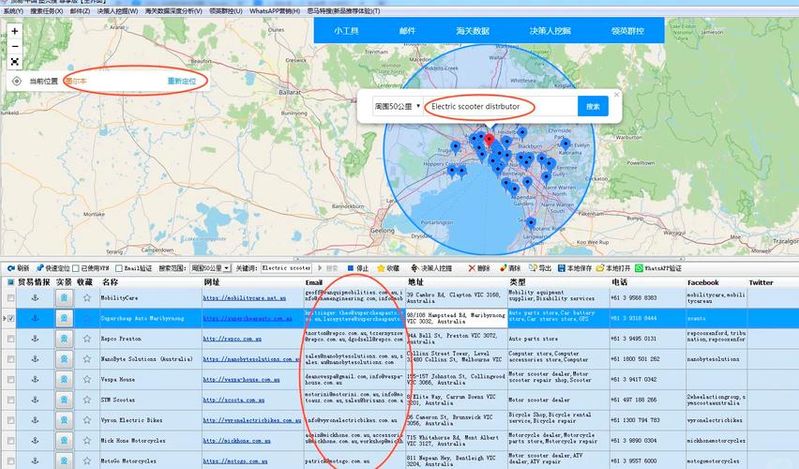Click the 本地打开 open toolbar button

pyautogui.click(x=613, y=268)
